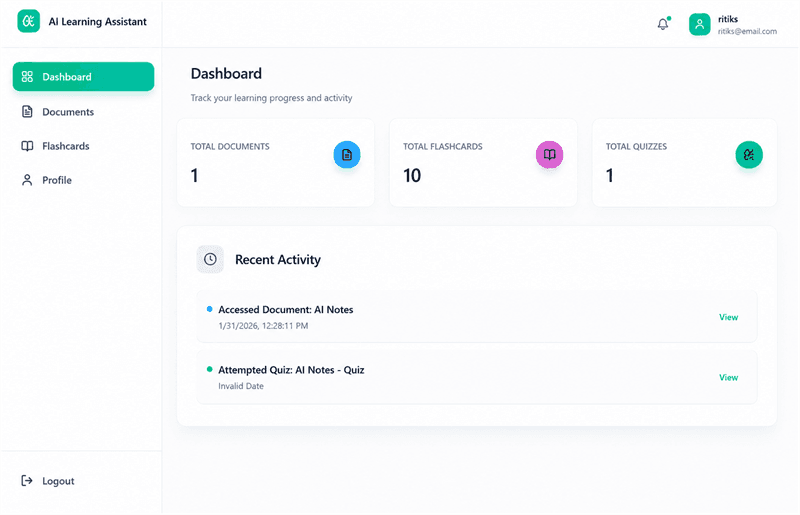Click the TOTAL QUIZZES label

point(636,146)
